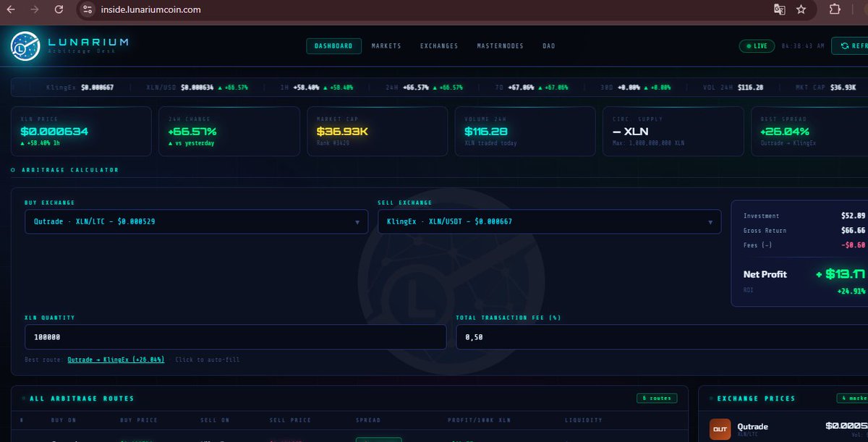The height and width of the screenshot is (442, 868).
Task: Click the KlingEx ticker price $0.000667
Action: 98,87
